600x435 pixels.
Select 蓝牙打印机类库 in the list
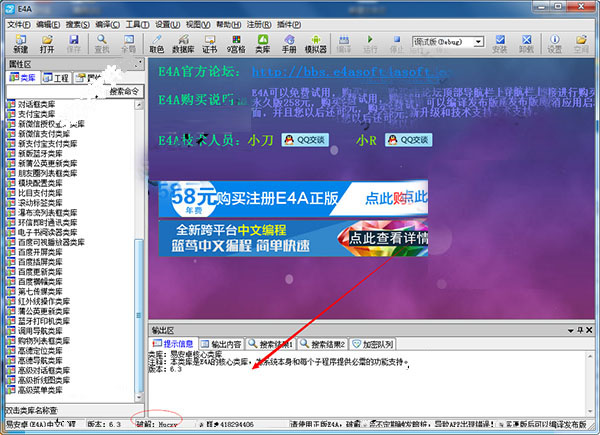point(44,321)
